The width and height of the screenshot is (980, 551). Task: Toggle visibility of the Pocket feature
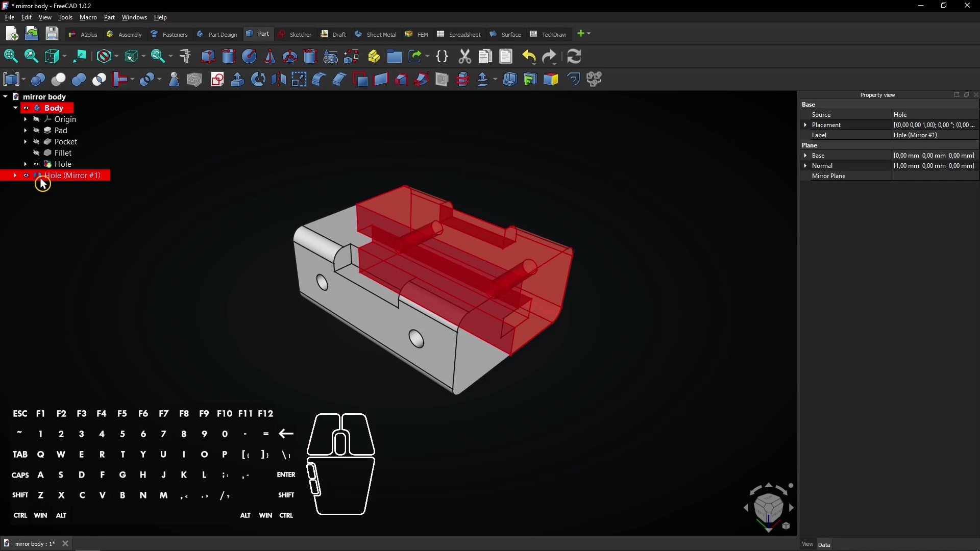[36, 141]
